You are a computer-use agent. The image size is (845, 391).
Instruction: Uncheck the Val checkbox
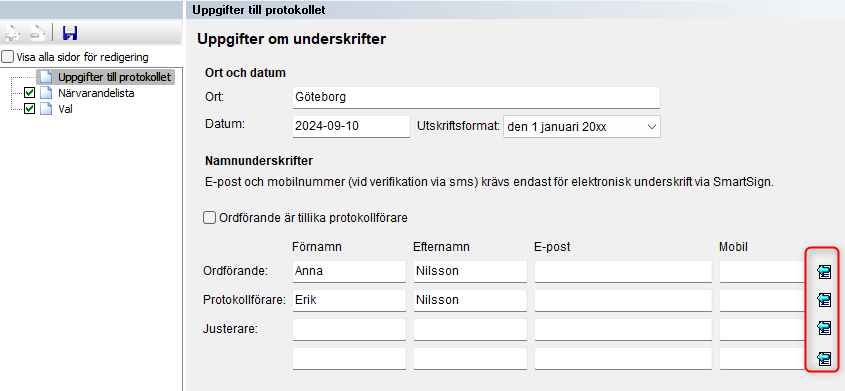(x=30, y=109)
